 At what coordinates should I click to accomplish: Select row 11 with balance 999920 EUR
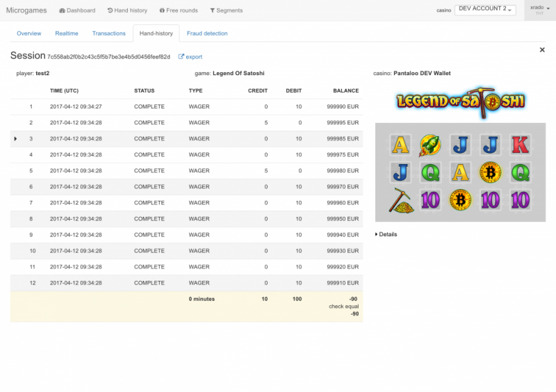(x=186, y=267)
